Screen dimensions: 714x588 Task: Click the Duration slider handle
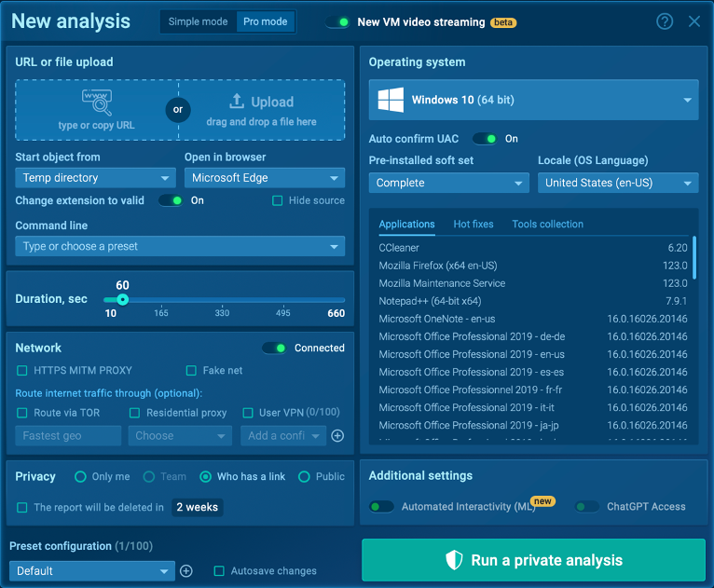point(122,299)
